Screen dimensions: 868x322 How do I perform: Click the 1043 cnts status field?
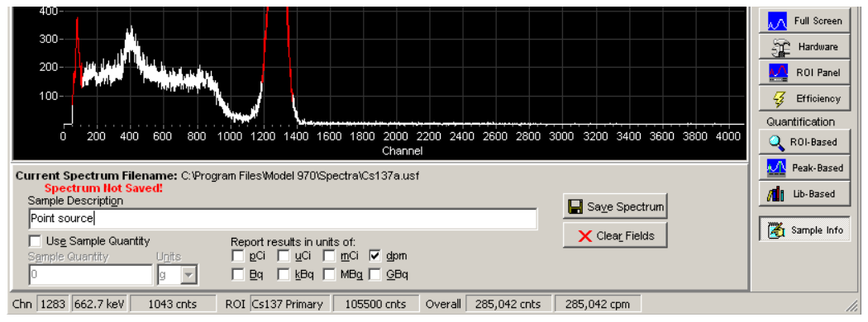(174, 304)
